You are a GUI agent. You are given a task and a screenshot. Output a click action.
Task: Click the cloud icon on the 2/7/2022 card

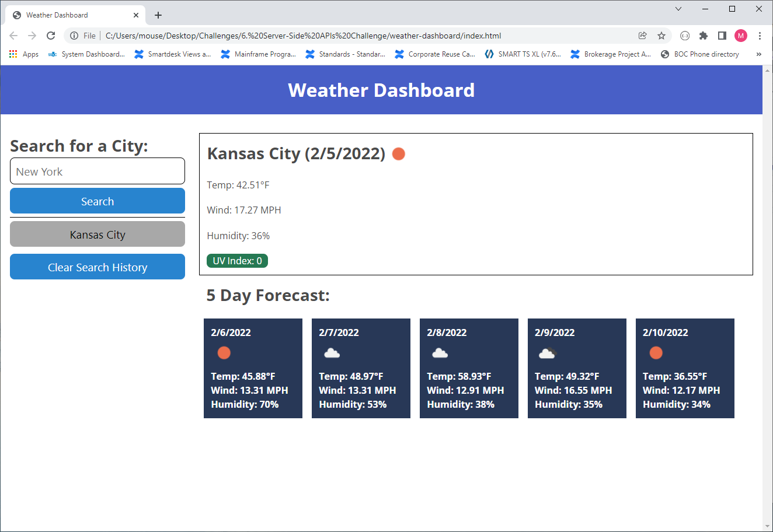[x=332, y=352]
